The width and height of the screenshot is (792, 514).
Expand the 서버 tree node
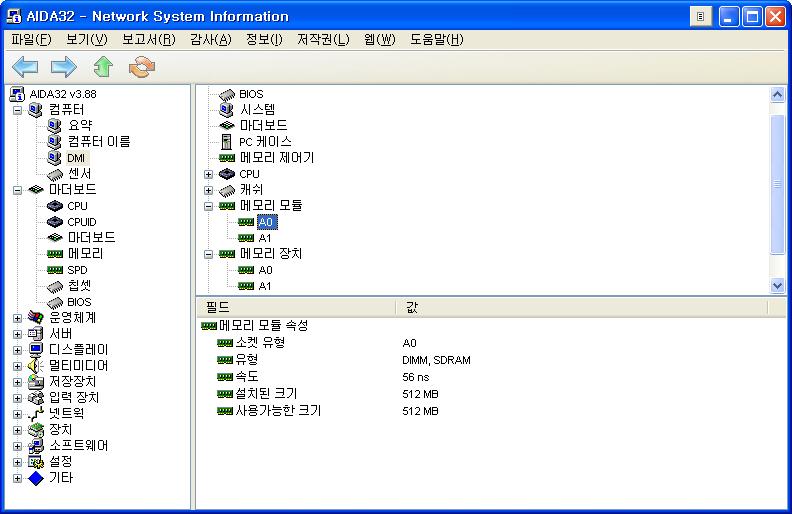click(x=18, y=334)
